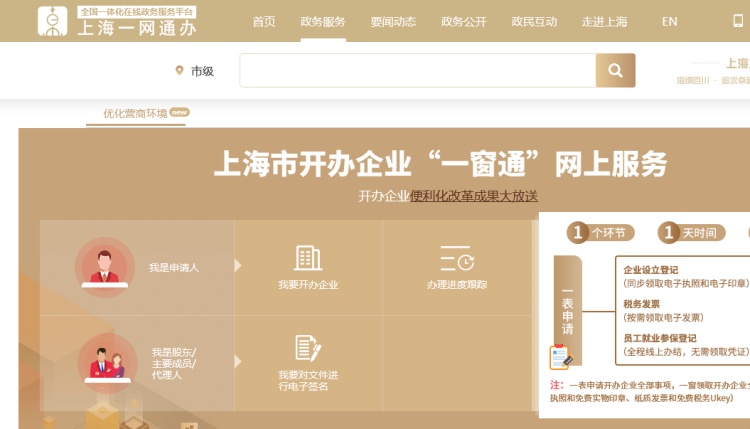Click the 全国一体化在线政务服务平台 label

(137, 12)
